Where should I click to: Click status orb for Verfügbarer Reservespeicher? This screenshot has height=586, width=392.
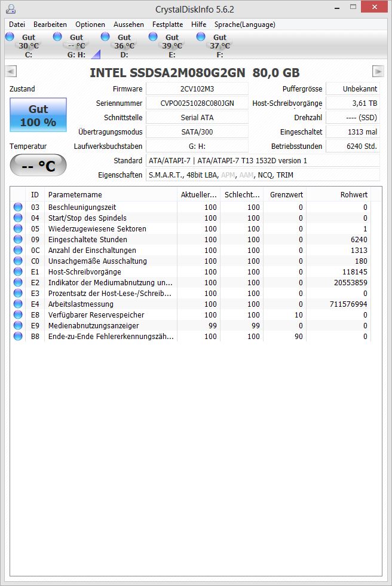18,315
